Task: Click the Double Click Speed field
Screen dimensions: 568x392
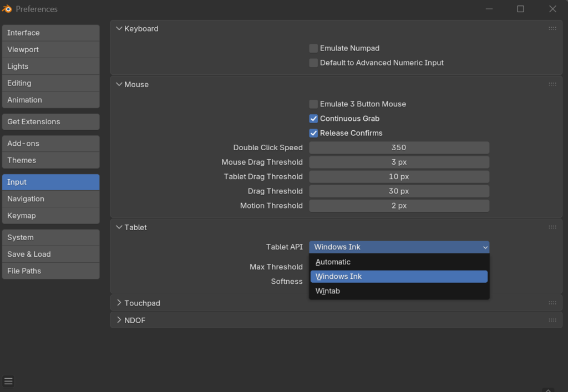Action: tap(399, 148)
